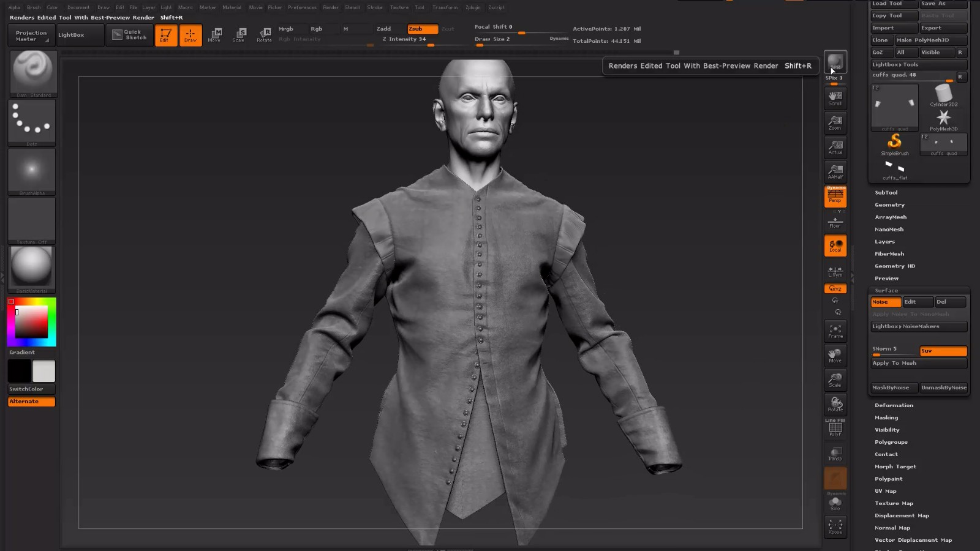Open the brush alpha selector
980x551 pixels.
[x=32, y=171]
